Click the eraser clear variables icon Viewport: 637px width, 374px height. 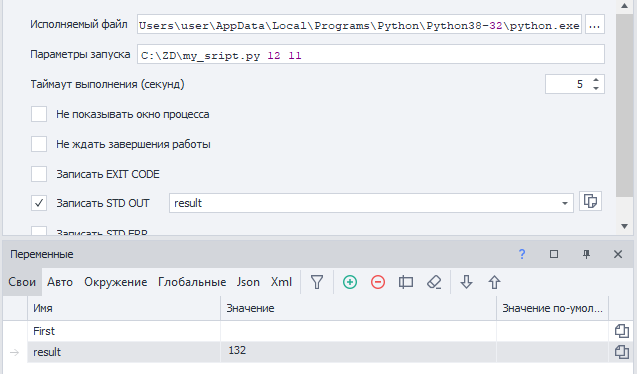[434, 282]
